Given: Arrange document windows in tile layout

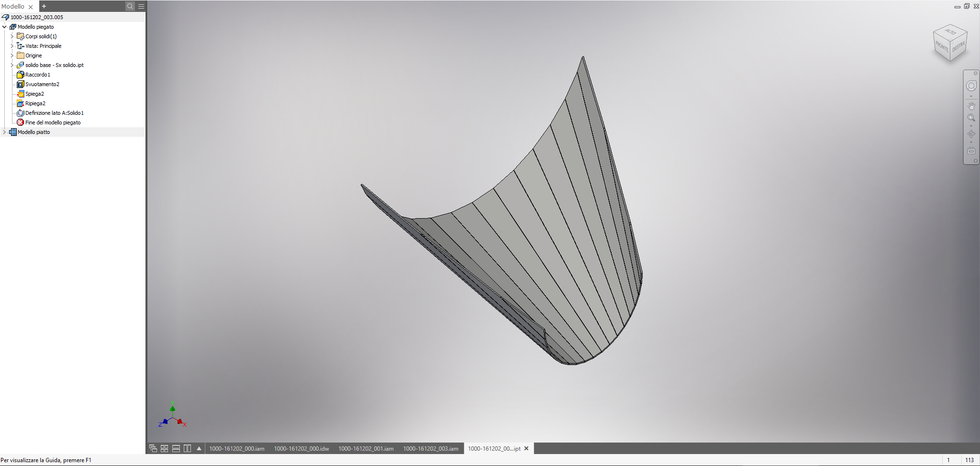Looking at the screenshot, I should (x=164, y=448).
